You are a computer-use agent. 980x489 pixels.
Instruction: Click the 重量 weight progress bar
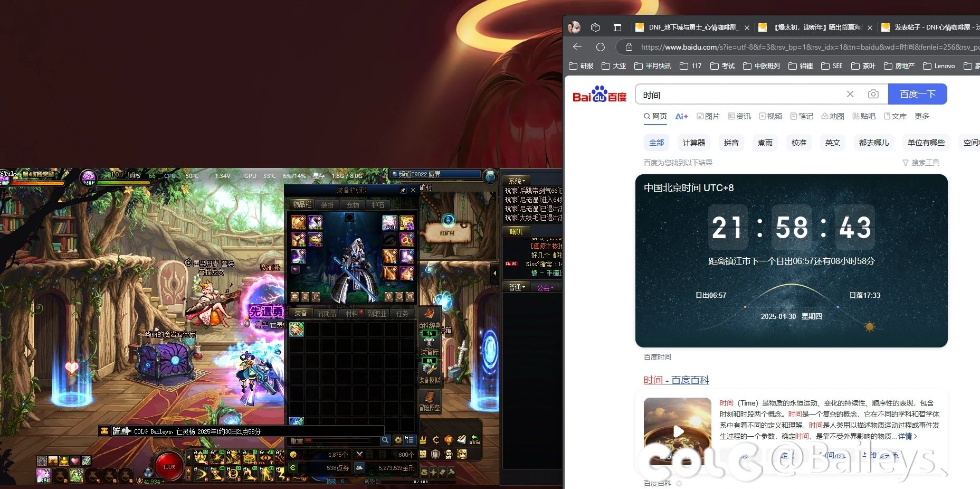(x=337, y=440)
